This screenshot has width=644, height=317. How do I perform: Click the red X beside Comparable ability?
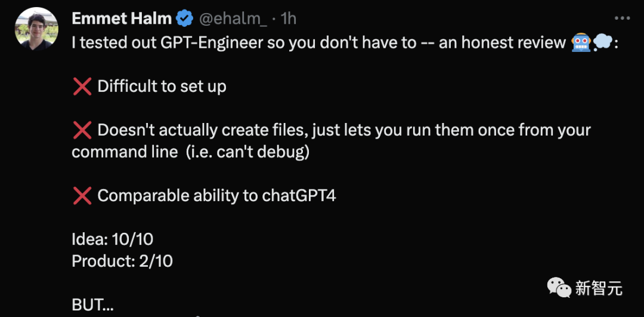point(82,196)
